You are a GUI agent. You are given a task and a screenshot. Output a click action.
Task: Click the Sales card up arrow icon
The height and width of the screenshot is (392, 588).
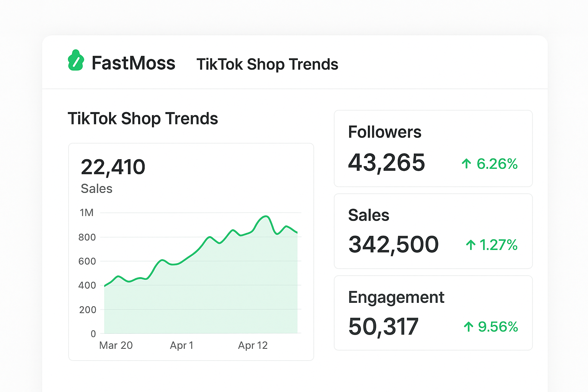pyautogui.click(x=470, y=245)
